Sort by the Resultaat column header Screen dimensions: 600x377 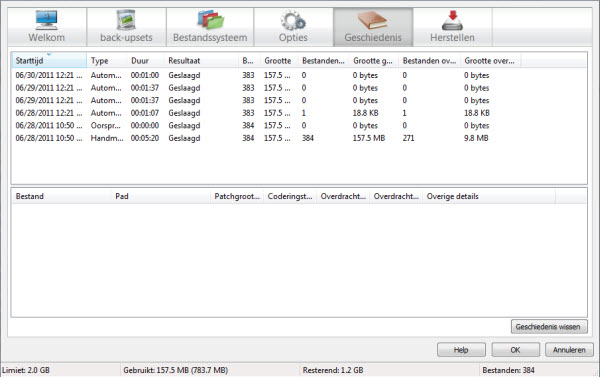pyautogui.click(x=201, y=60)
